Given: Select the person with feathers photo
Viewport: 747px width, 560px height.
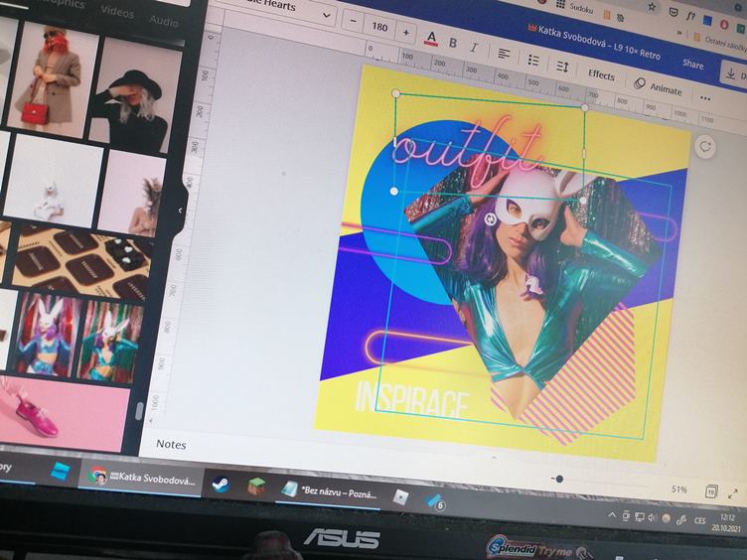Looking at the screenshot, I should click(x=132, y=195).
